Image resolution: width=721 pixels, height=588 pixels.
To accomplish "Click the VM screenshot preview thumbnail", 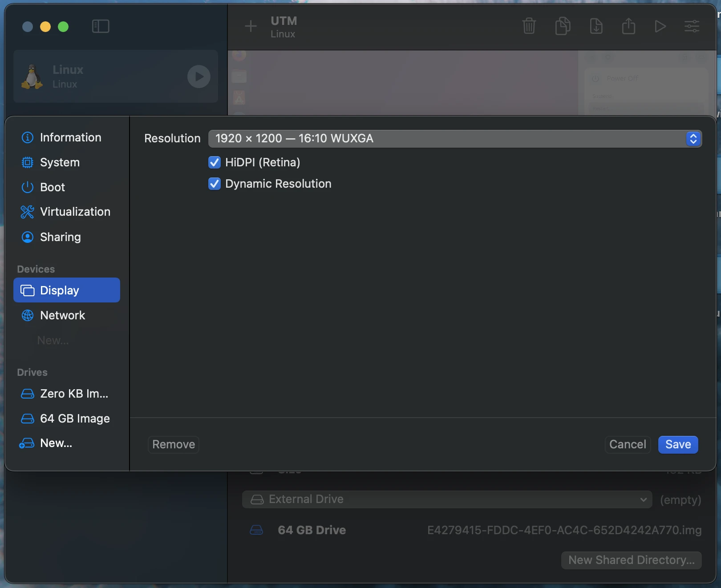I will [x=472, y=83].
